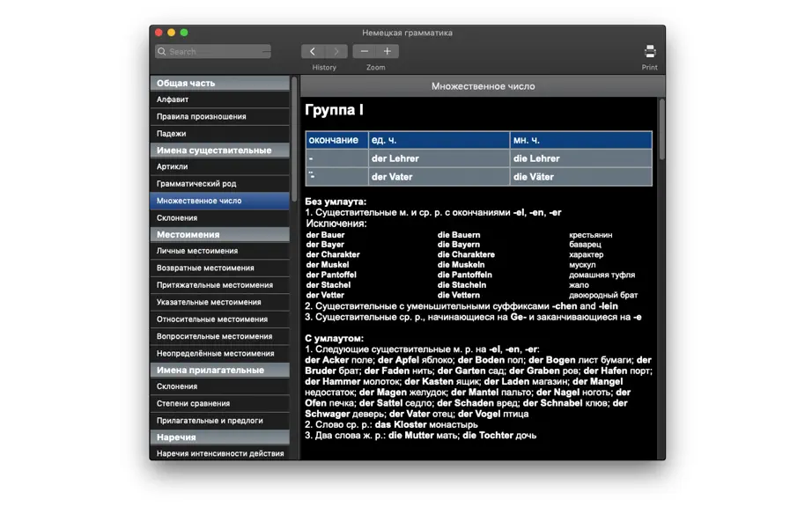Click Имена существительные section header
Viewport: 812px width, 507px height.
click(x=219, y=150)
